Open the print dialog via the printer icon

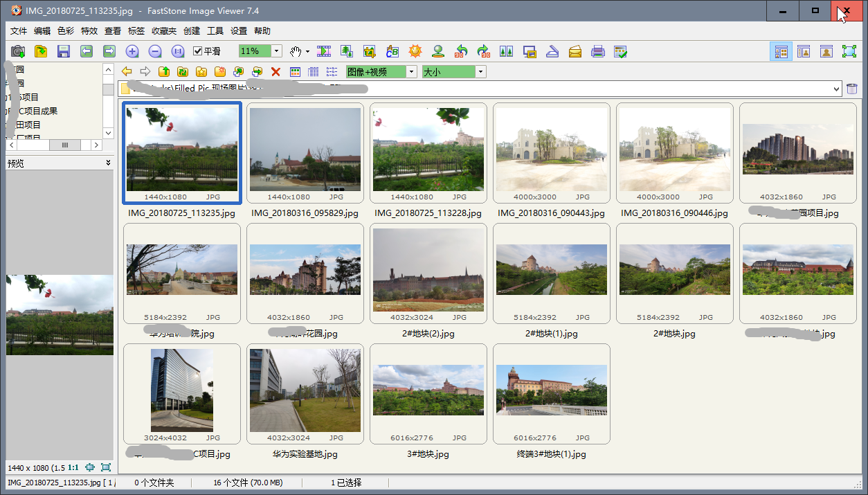pos(598,51)
